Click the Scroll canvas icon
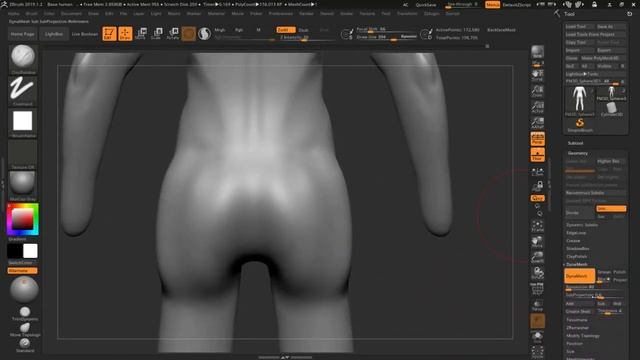Screen dimensions: 640x360 [x=538, y=75]
